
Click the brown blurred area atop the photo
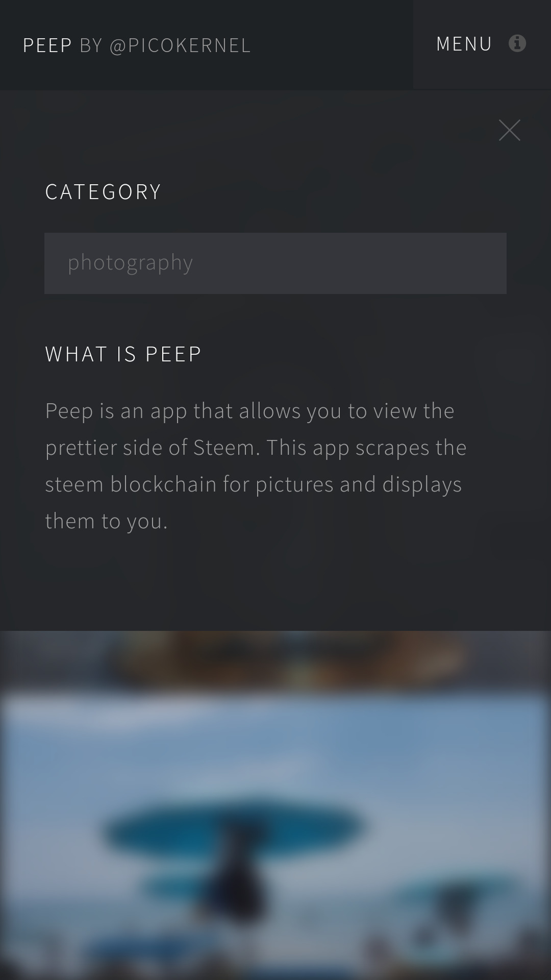click(x=291, y=658)
